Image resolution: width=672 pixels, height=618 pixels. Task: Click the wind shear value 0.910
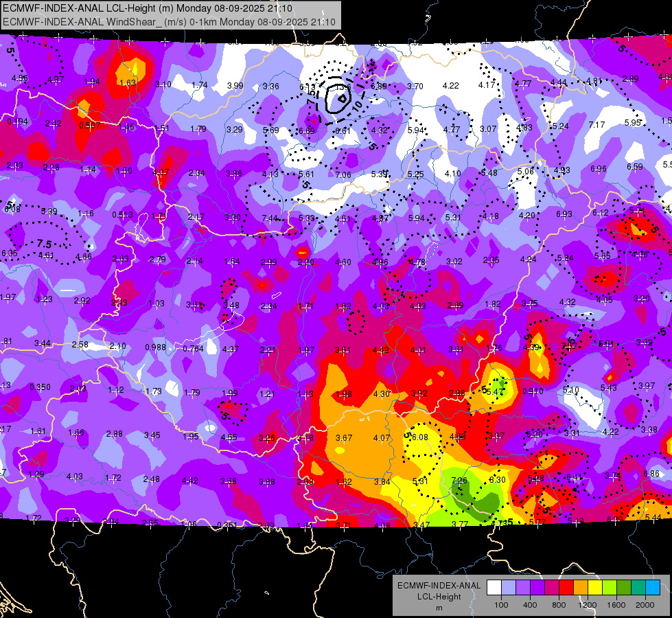point(533,391)
